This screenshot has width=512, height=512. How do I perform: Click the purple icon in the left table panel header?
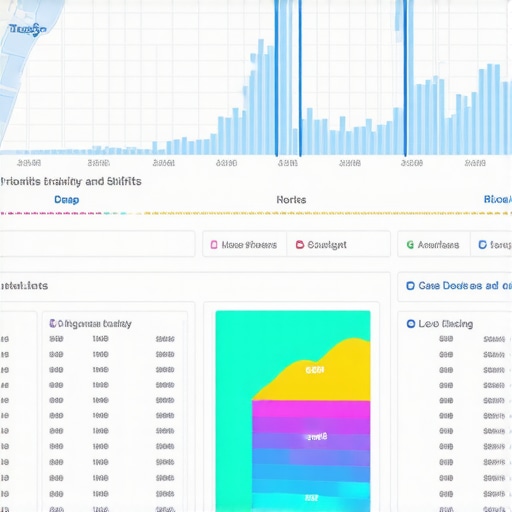pyautogui.click(x=53, y=323)
